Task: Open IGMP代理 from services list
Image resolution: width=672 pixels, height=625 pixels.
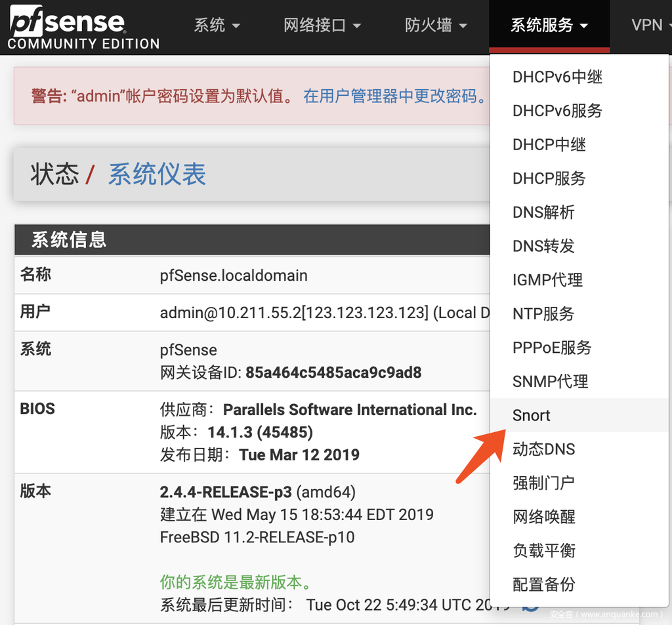Action: tap(547, 280)
